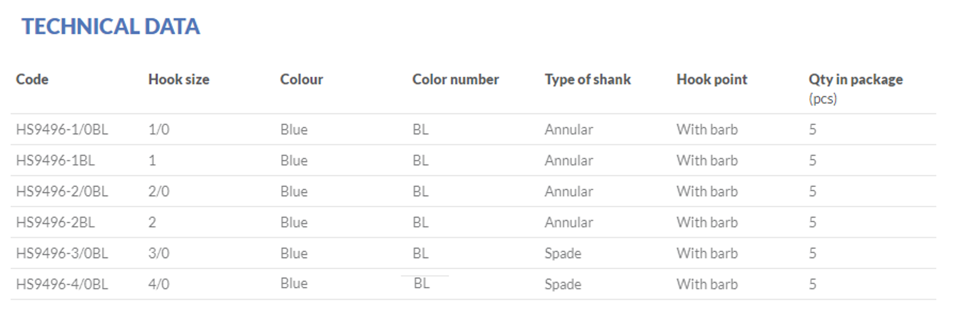Click the Colour column header
This screenshot has width=980, height=317.
pyautogui.click(x=301, y=79)
